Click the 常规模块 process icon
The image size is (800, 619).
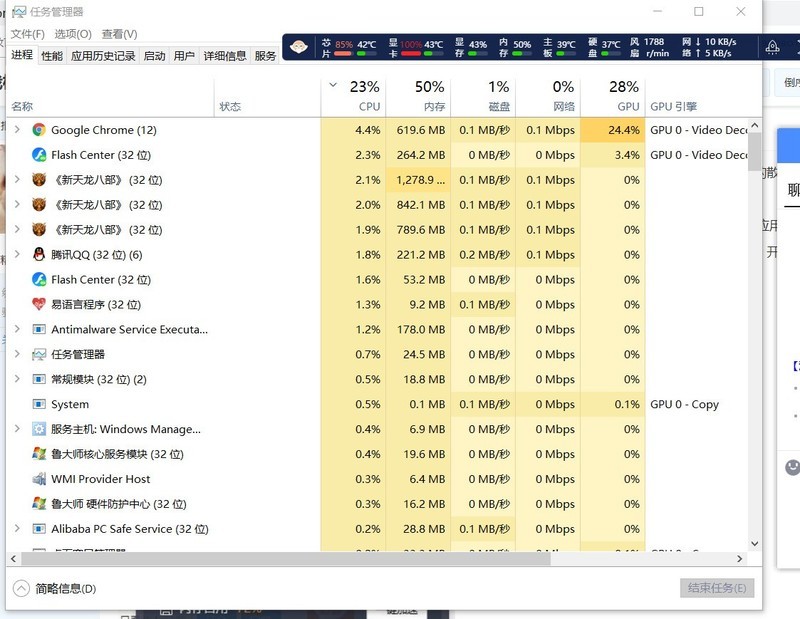click(39, 379)
